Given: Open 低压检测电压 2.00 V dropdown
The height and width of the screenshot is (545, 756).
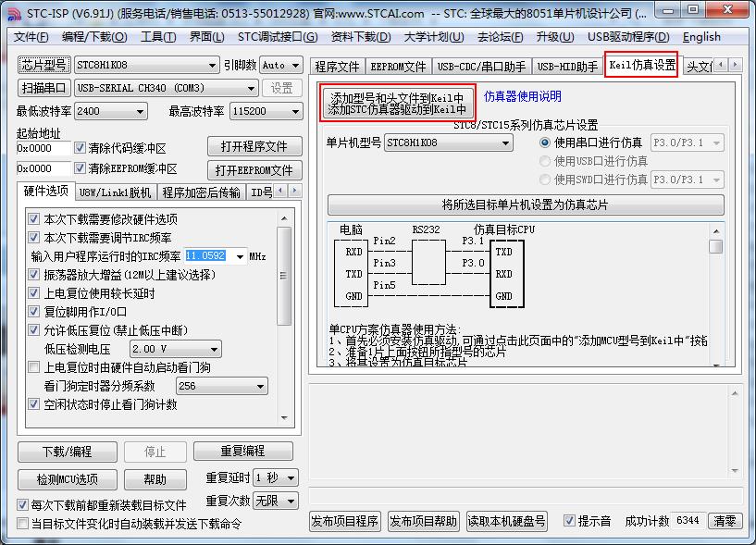Looking at the screenshot, I should pyautogui.click(x=176, y=349).
